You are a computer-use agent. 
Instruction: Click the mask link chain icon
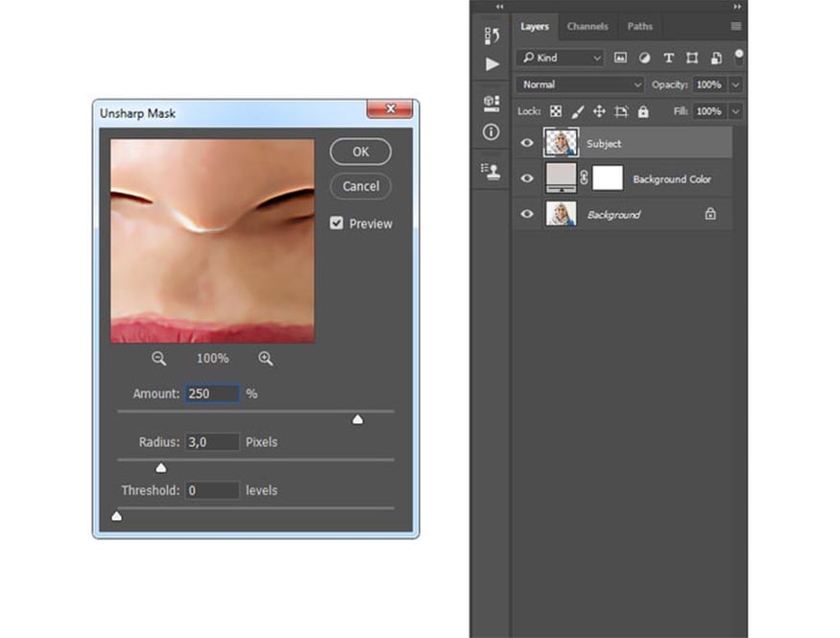pyautogui.click(x=584, y=177)
